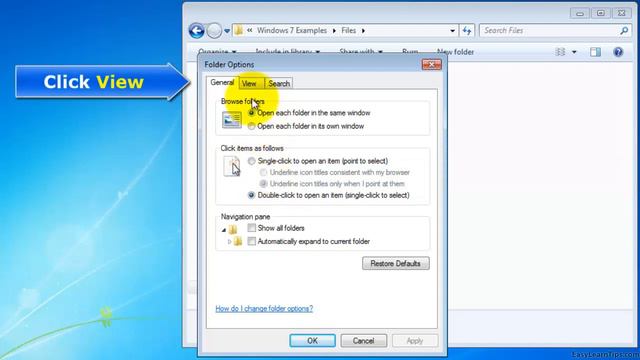
Task: Click the magnifier icon in search box
Action: (x=624, y=31)
